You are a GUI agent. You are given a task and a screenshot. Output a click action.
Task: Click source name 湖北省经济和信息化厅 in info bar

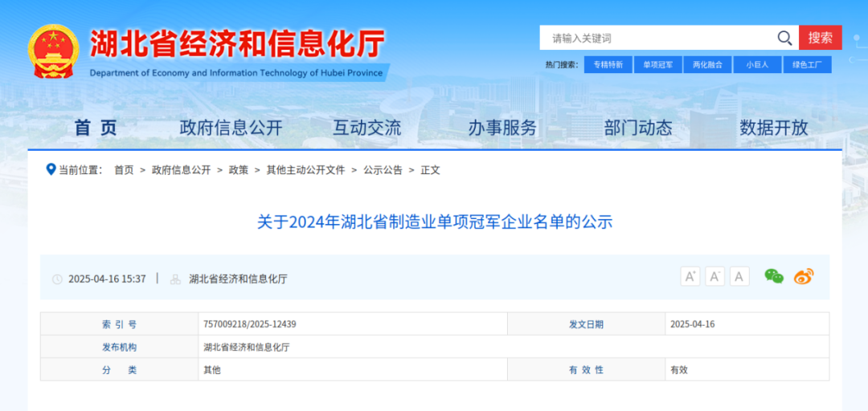pyautogui.click(x=238, y=279)
